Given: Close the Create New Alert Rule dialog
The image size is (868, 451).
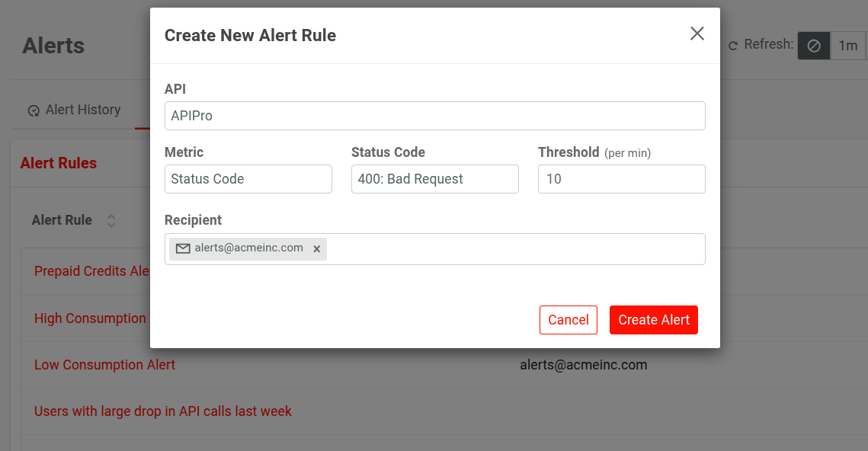Looking at the screenshot, I should [x=697, y=34].
